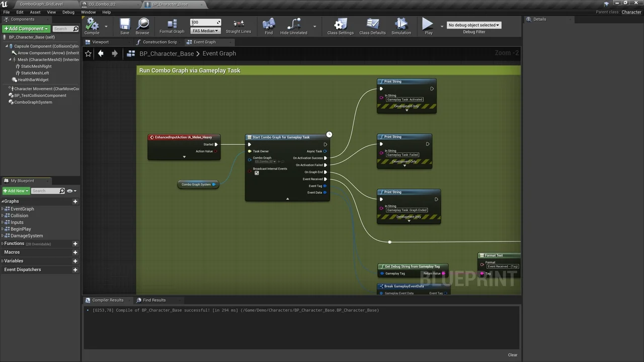Click the green Add Component button
Viewport: 644px width, 362px height.
click(x=24, y=29)
